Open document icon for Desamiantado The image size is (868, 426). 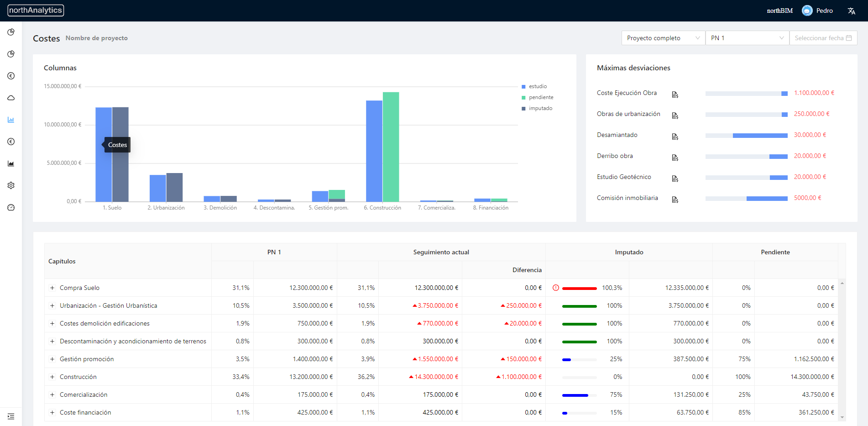[x=675, y=137]
